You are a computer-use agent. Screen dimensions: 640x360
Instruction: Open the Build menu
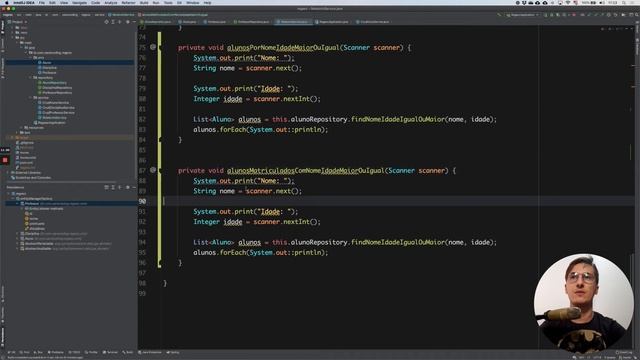(144, 2)
